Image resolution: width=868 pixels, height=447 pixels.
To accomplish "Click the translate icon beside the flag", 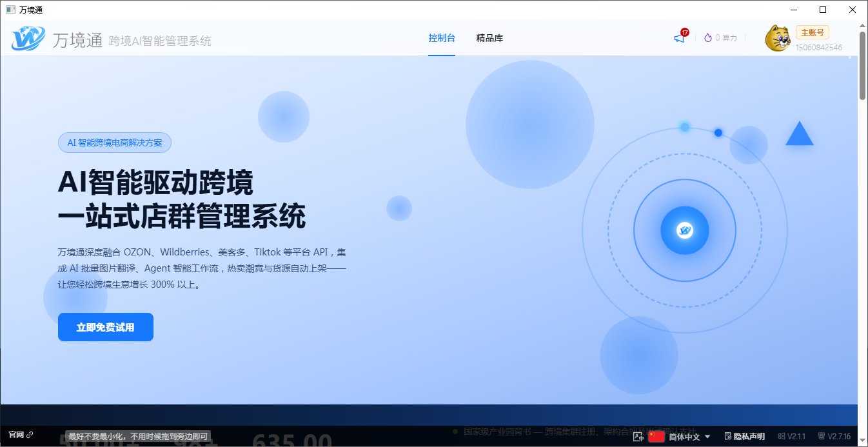I will coord(639,437).
